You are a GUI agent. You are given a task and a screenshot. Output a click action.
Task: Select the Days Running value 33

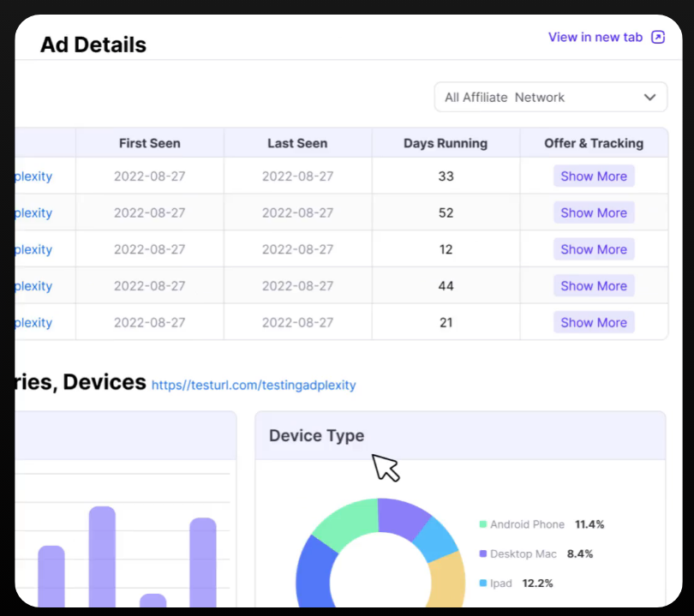pos(446,176)
